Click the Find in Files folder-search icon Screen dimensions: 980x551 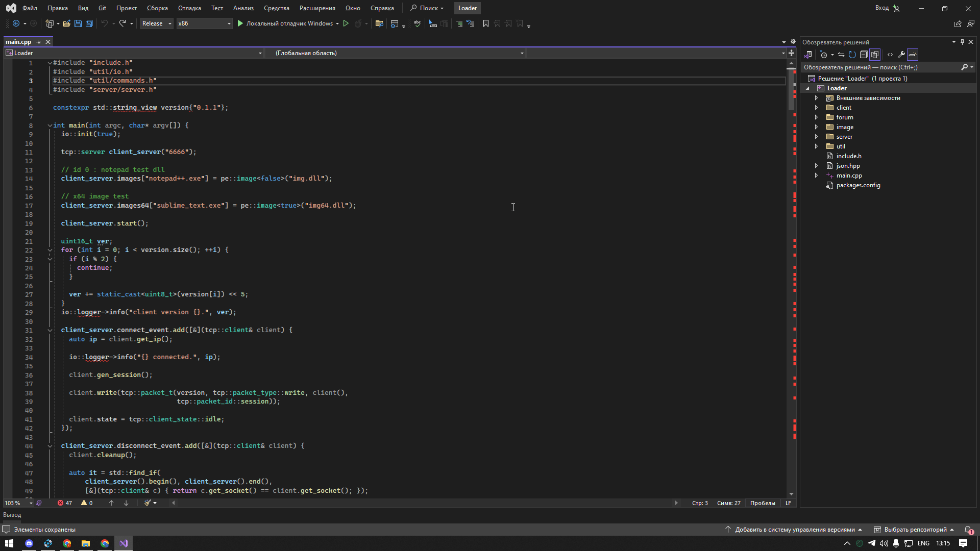379,23
